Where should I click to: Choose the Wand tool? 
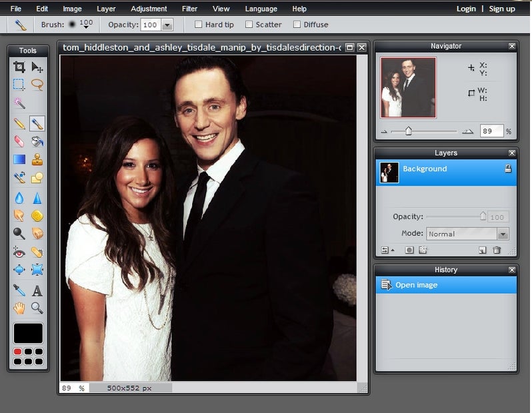(19, 103)
